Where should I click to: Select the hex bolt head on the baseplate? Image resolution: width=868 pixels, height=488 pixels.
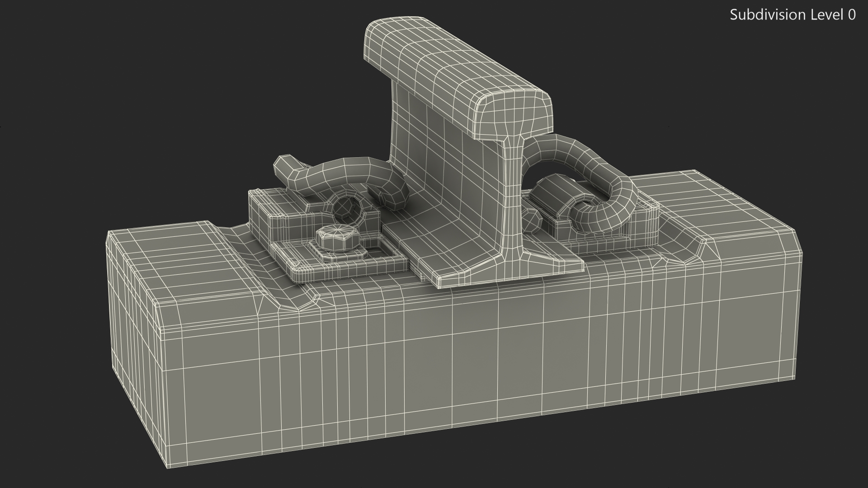click(x=337, y=239)
